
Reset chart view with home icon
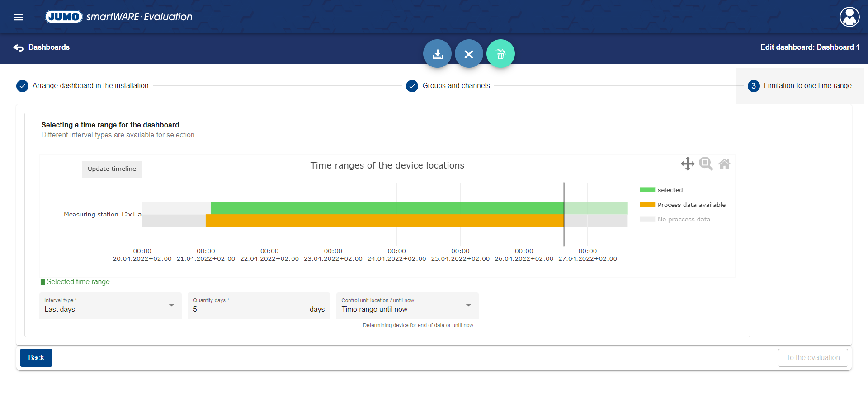pyautogui.click(x=724, y=164)
